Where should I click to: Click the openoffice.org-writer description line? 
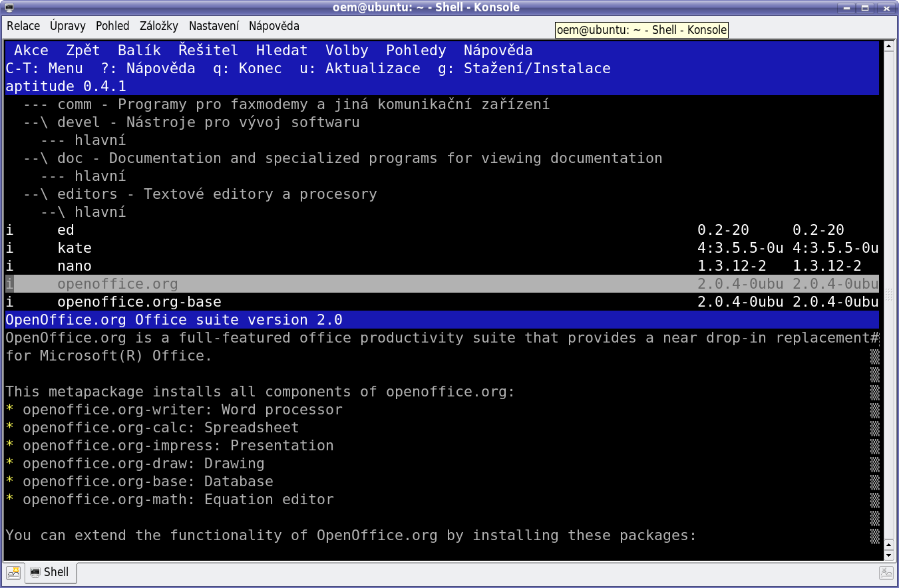(174, 410)
